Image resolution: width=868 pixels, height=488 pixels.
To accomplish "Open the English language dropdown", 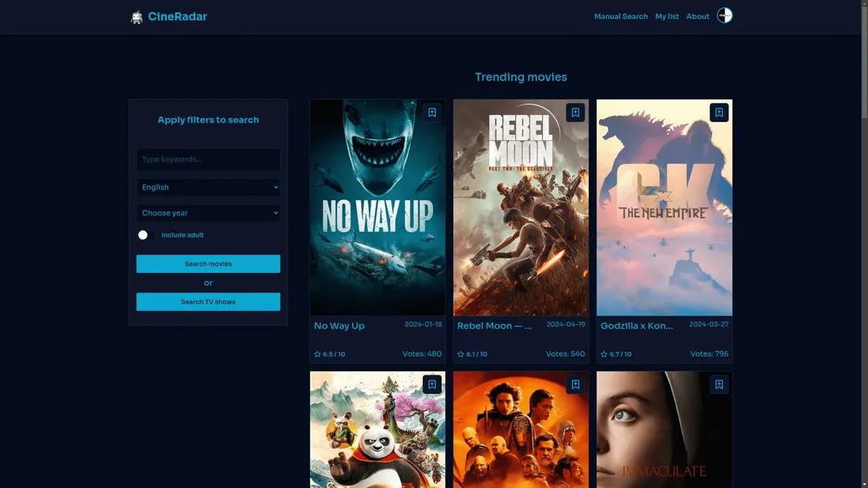I will 208,187.
